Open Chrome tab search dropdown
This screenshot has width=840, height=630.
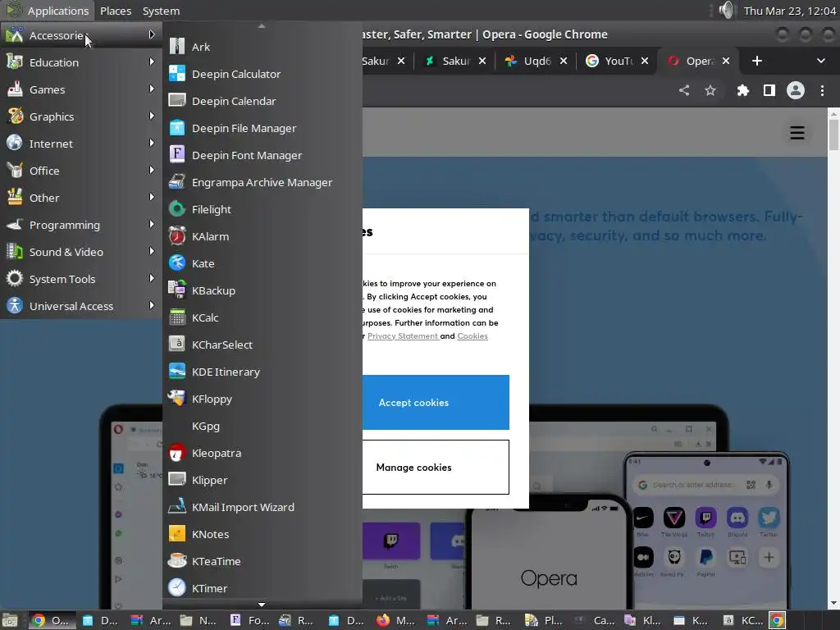click(x=820, y=61)
